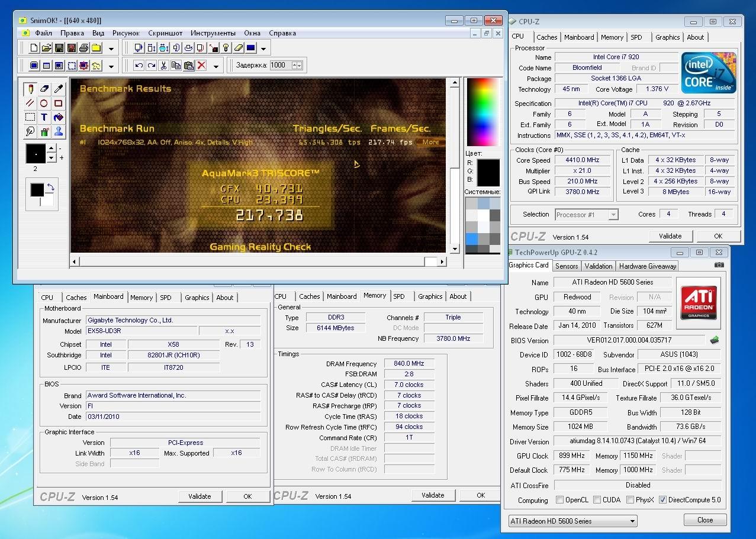756x539 pixels.
Task: Open the image toolbar overflow dropdown arrow
Action: tap(263, 49)
